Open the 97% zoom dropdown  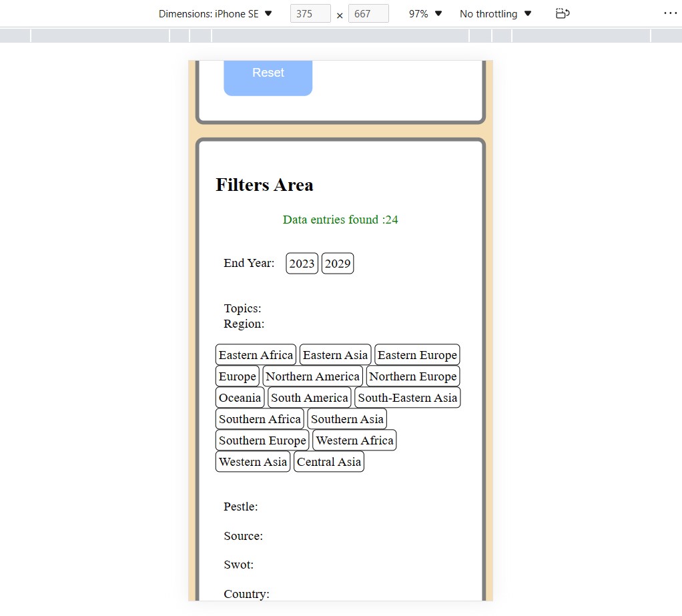click(x=425, y=14)
